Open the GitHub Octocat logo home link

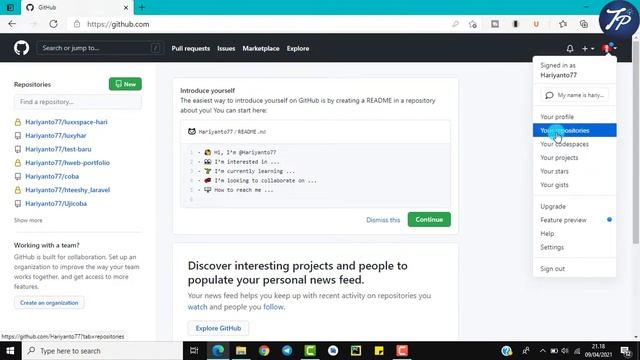(x=21, y=48)
